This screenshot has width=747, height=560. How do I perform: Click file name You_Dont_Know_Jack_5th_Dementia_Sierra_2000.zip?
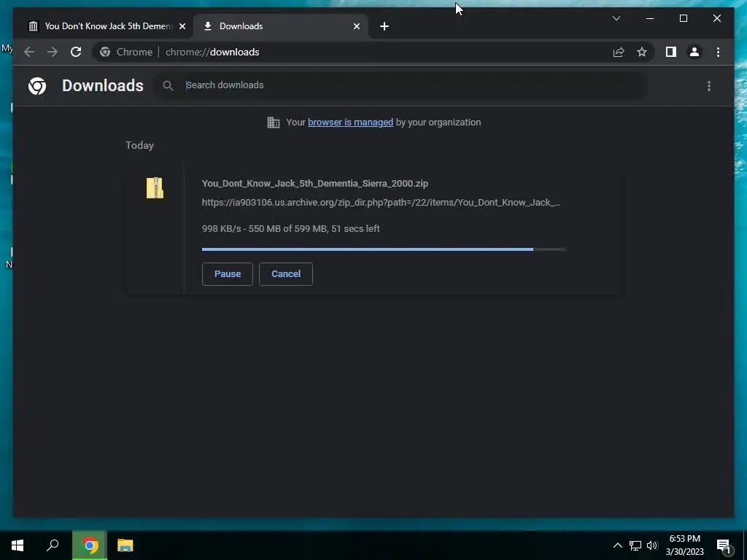click(315, 183)
